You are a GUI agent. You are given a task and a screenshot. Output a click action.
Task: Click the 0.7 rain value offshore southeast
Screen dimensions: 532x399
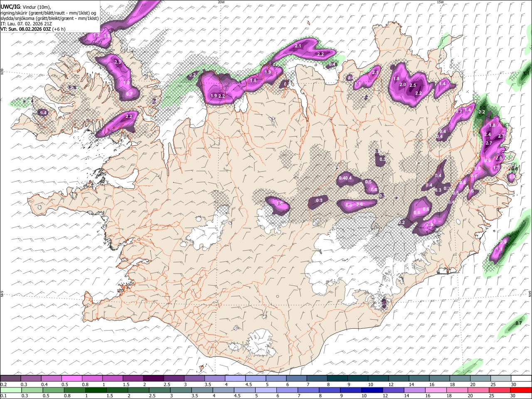[518, 323]
